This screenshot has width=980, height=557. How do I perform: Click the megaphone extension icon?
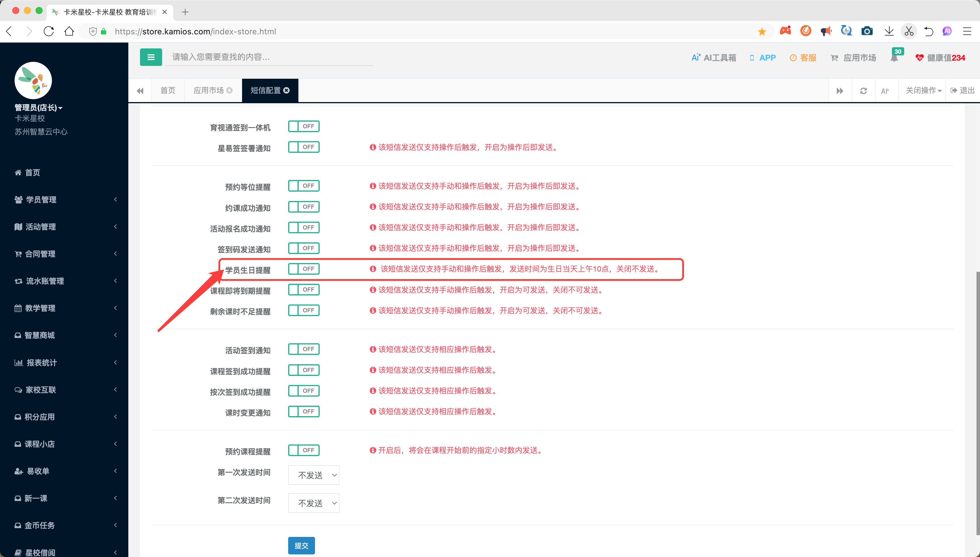point(826,31)
